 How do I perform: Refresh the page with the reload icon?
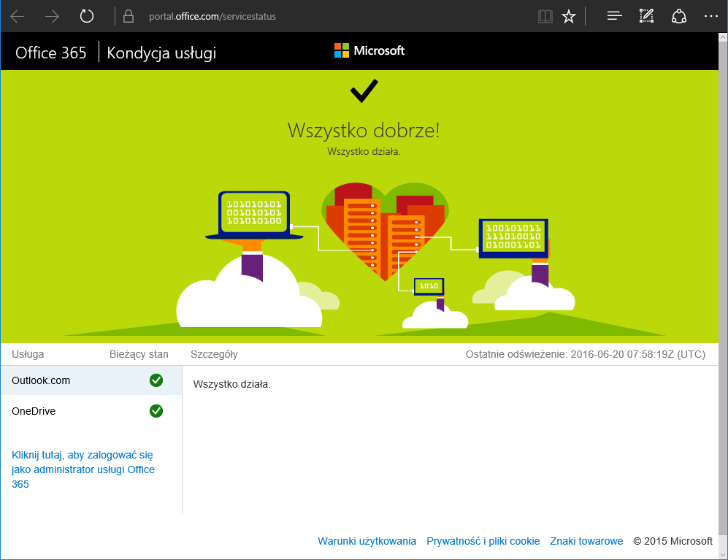[x=86, y=17]
